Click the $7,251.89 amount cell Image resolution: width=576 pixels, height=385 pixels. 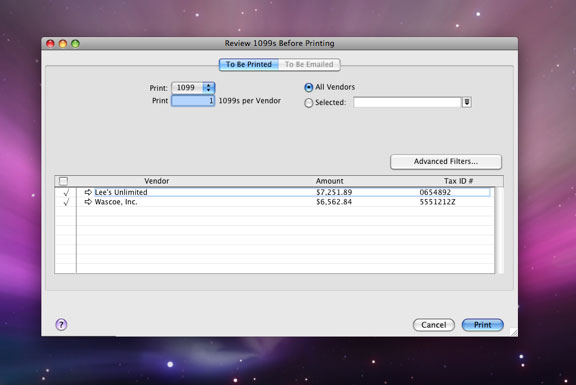(334, 192)
